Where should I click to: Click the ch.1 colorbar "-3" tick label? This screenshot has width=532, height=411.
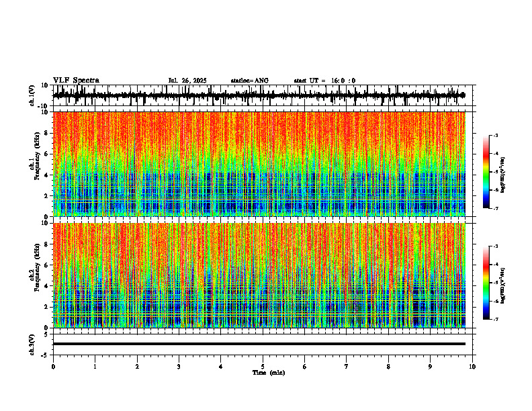495,135
